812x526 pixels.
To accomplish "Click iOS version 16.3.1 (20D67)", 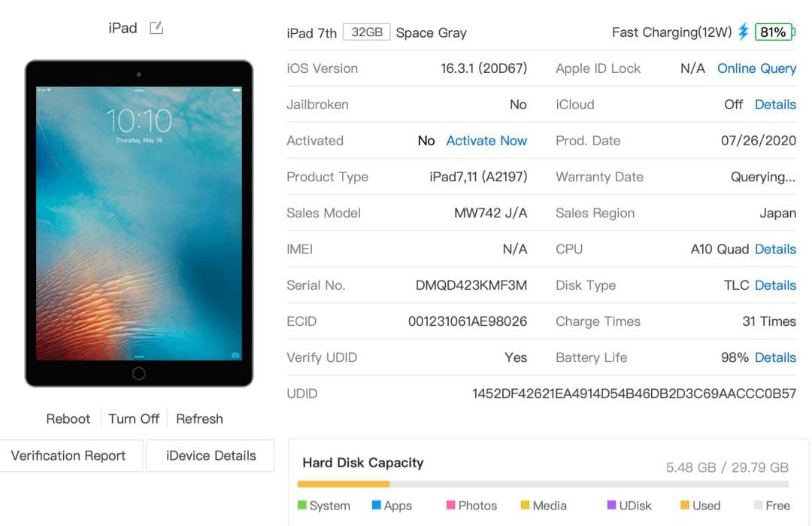I will tap(483, 68).
